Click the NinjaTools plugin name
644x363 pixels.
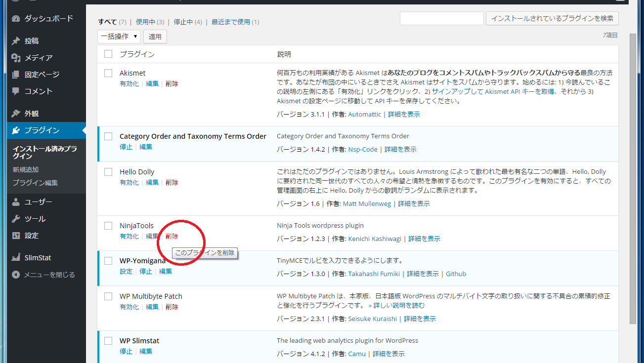pyautogui.click(x=136, y=226)
